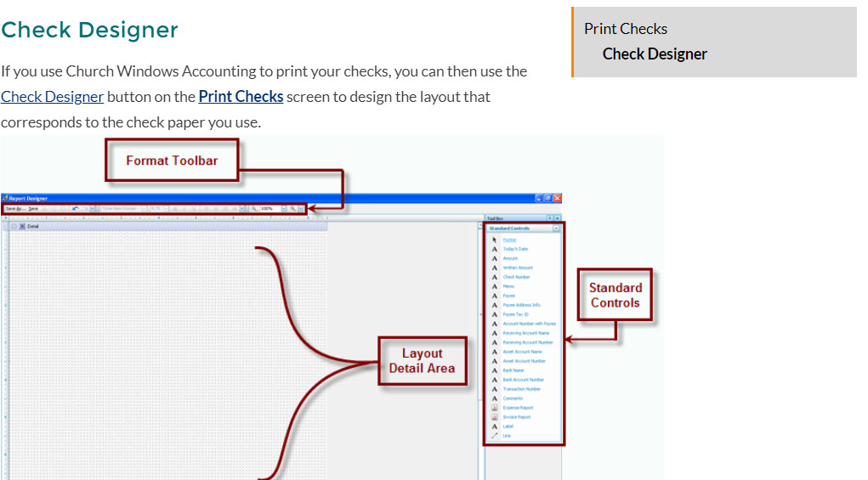Image resolution: width=868 pixels, height=480 pixels.
Task: Pin the Tool Box panel
Action: click(x=550, y=218)
